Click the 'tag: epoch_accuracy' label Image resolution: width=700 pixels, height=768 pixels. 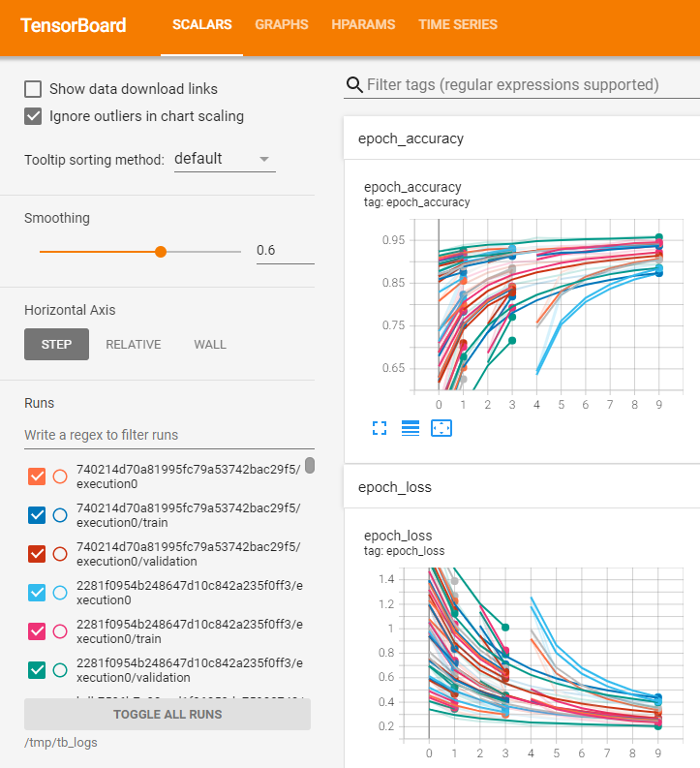pyautogui.click(x=416, y=202)
